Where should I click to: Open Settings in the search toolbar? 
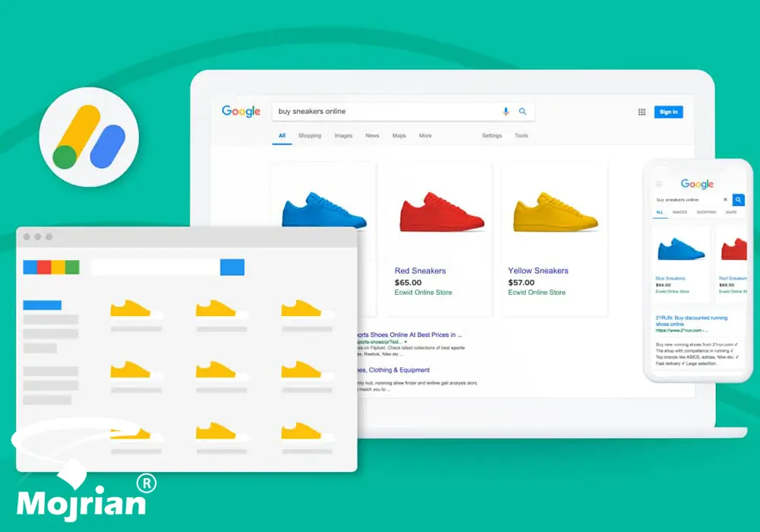coord(492,136)
